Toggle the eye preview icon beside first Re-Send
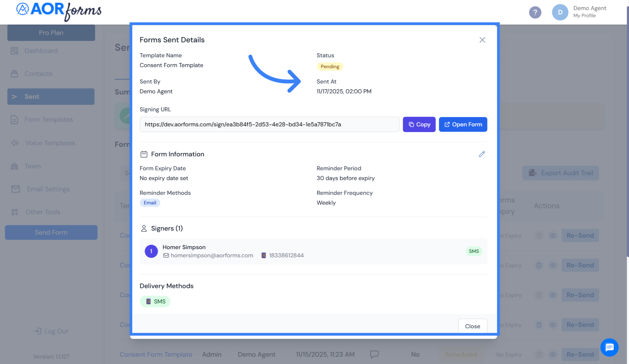This screenshot has height=364, width=629. click(x=553, y=235)
